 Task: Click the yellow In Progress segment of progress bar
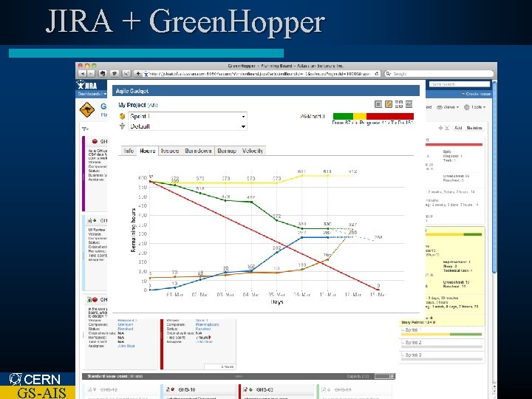pyautogui.click(x=360, y=116)
